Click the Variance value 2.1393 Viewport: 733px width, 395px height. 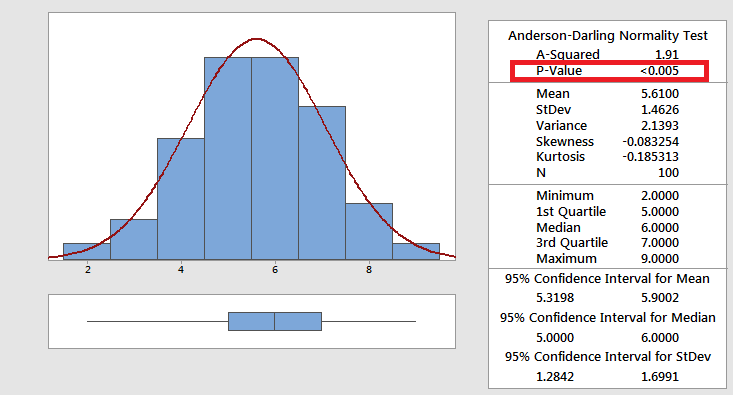[x=660, y=126]
